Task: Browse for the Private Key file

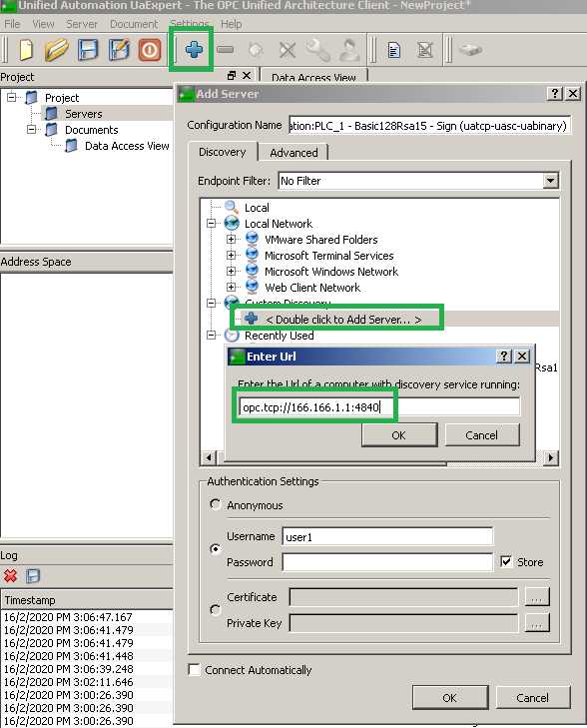Action: [x=537, y=622]
